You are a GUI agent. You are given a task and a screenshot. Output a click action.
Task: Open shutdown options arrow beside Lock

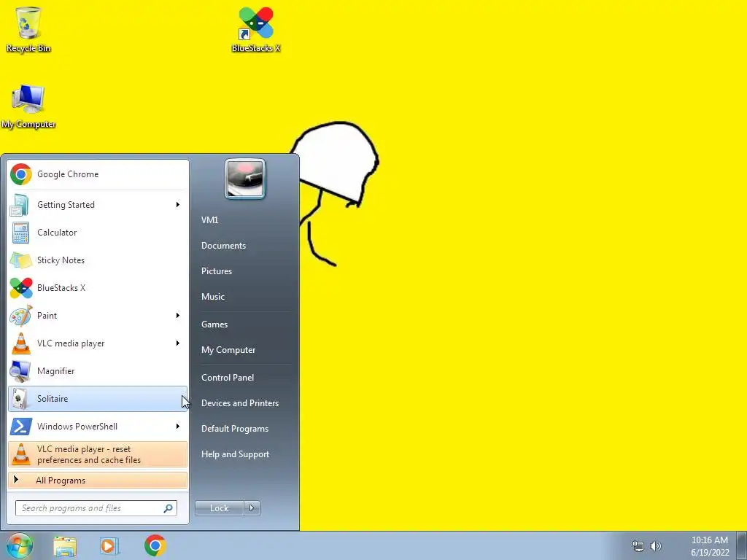[252, 508]
